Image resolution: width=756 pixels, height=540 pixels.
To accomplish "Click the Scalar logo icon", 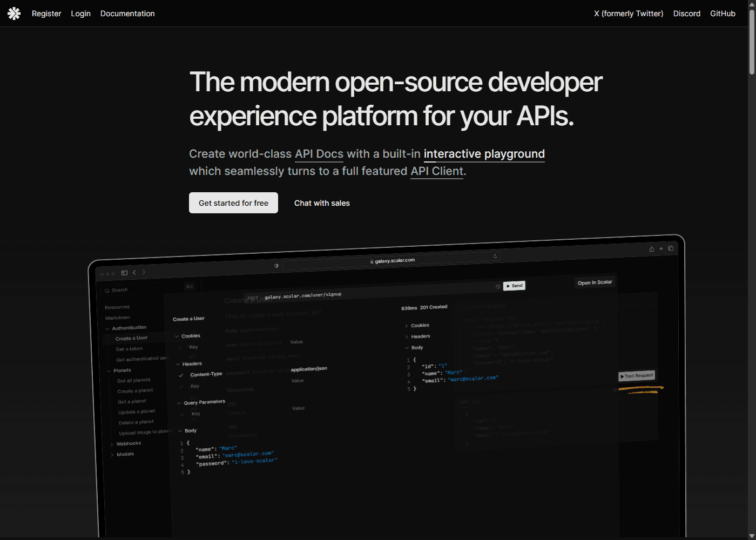I will (14, 13).
